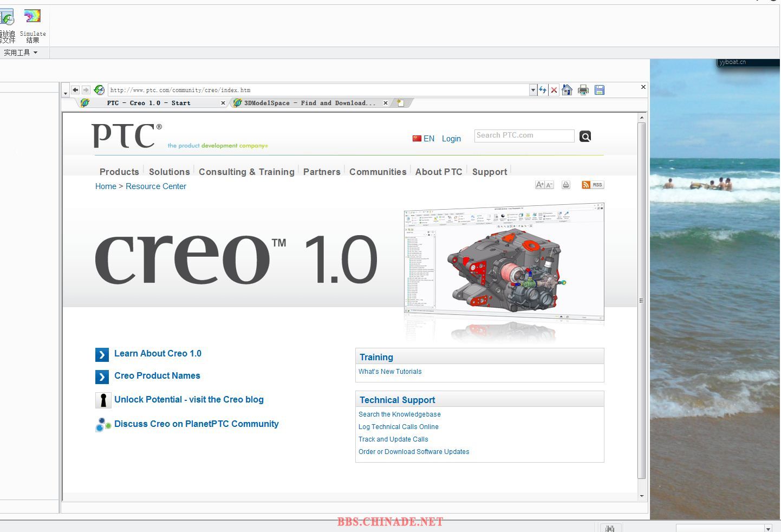
Task: Open What's New Tutorials link
Action: (x=390, y=372)
